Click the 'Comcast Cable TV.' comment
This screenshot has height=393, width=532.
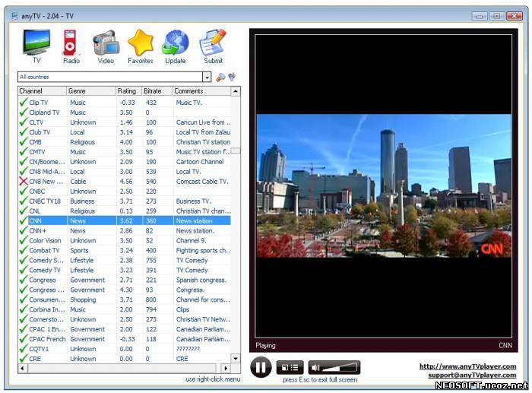coord(202,181)
